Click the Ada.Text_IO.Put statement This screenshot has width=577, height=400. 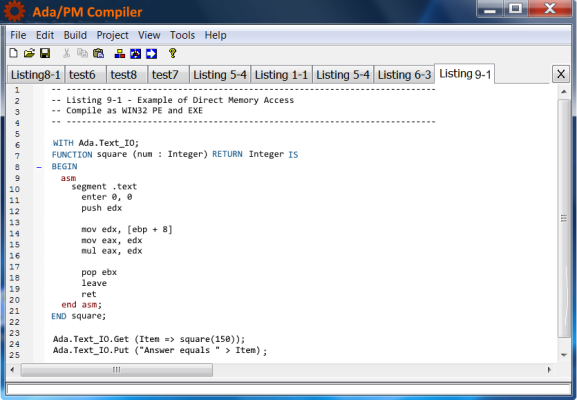point(160,350)
